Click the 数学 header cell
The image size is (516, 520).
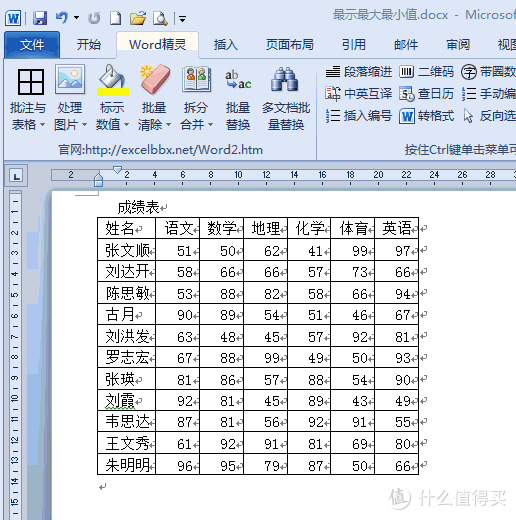[x=222, y=228]
